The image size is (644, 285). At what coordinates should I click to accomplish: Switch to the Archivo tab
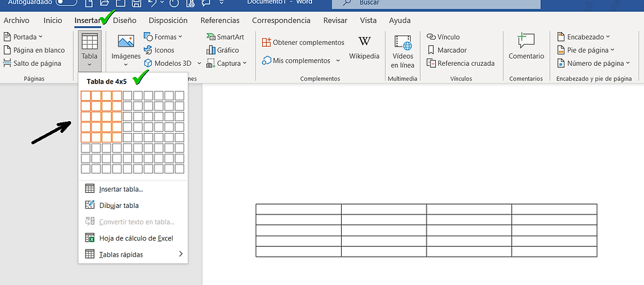click(16, 20)
